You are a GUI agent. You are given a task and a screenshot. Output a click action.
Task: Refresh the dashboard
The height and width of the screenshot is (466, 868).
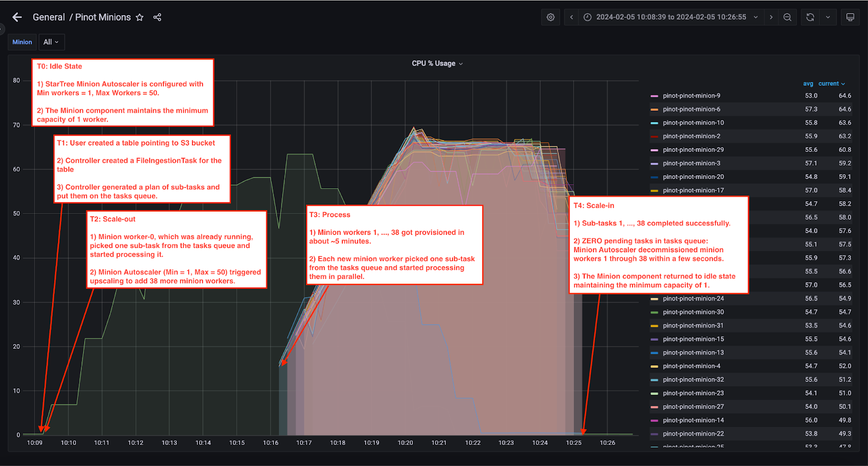click(x=810, y=17)
